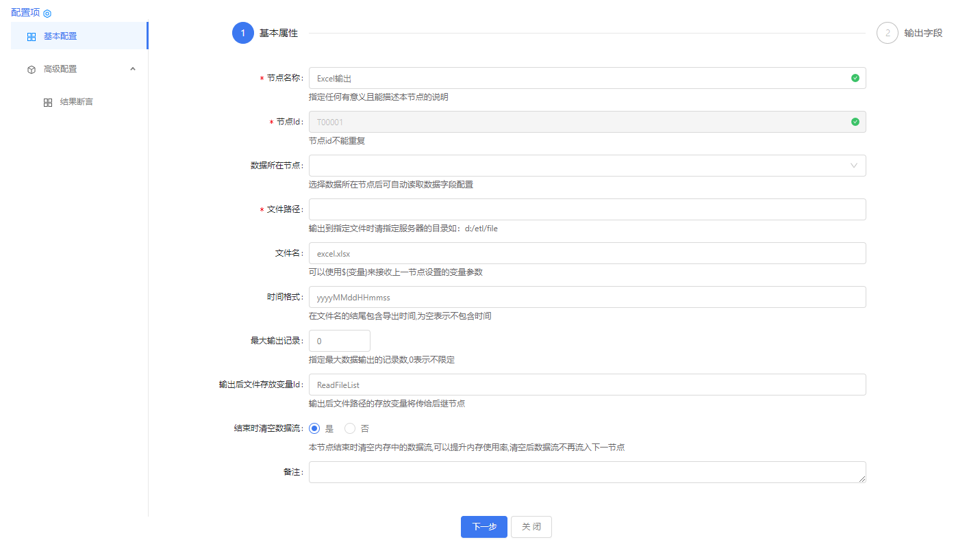Viewport: 980px width, 557px height.
Task: Focus the 文件路径 input field
Action: [587, 209]
